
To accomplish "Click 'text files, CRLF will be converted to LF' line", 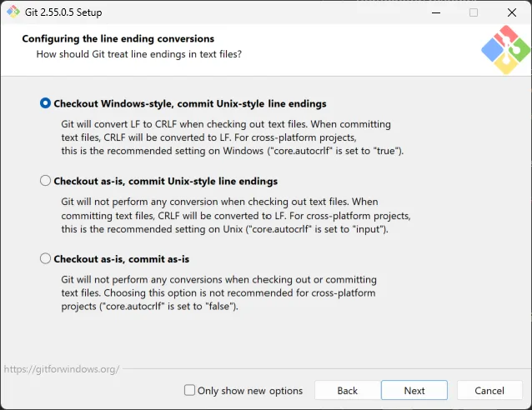I will 208,137.
